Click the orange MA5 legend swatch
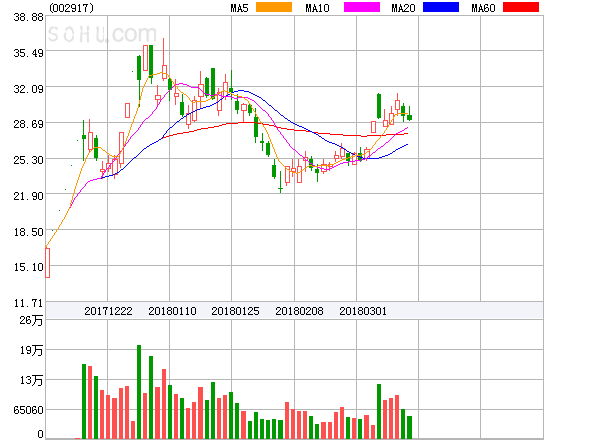This screenshot has width=600, height=440. 274,7
